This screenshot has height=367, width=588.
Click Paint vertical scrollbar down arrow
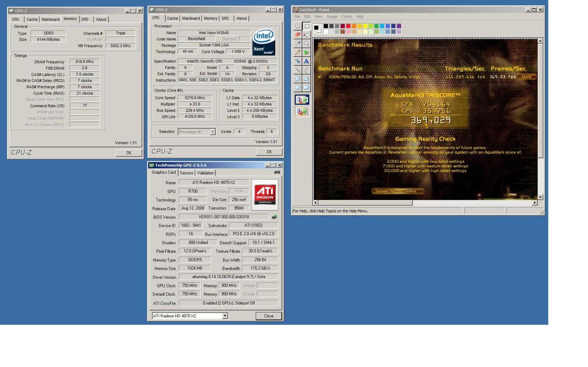(540, 197)
